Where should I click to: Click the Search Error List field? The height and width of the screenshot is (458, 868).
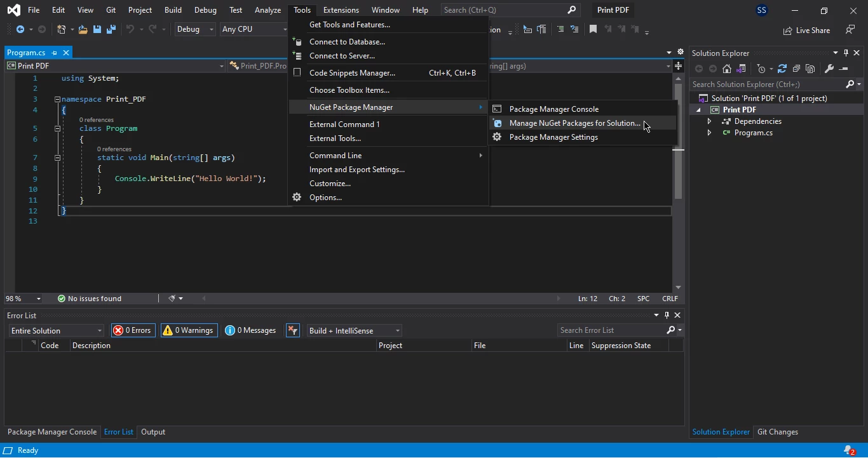tap(611, 330)
